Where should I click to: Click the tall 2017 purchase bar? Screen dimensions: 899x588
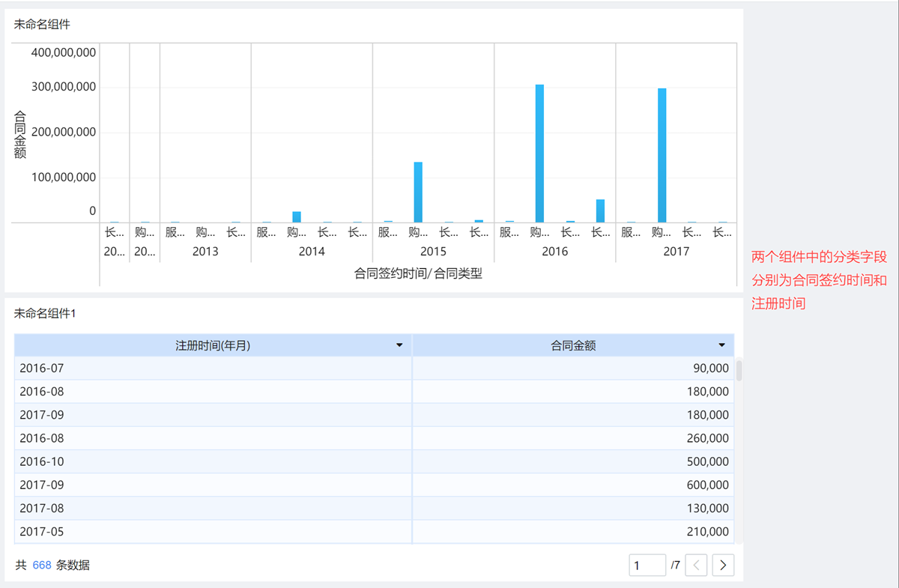coord(662,156)
